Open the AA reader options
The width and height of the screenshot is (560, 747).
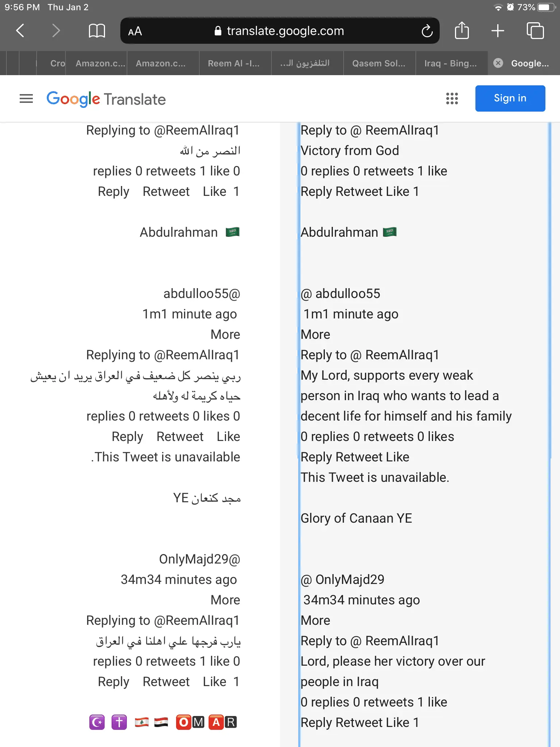point(135,31)
